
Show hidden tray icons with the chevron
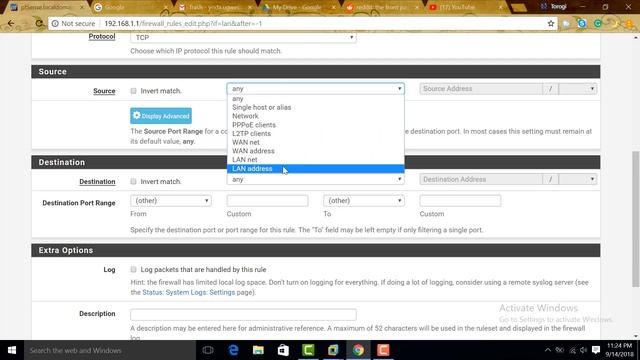coord(548,350)
